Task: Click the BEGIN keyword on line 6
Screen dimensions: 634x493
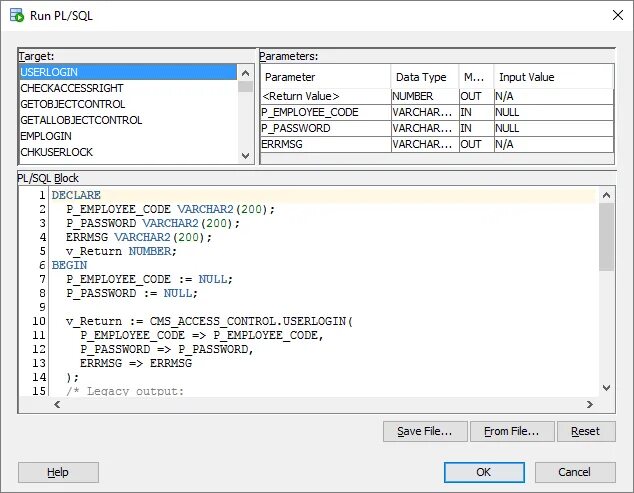Action: [69, 265]
